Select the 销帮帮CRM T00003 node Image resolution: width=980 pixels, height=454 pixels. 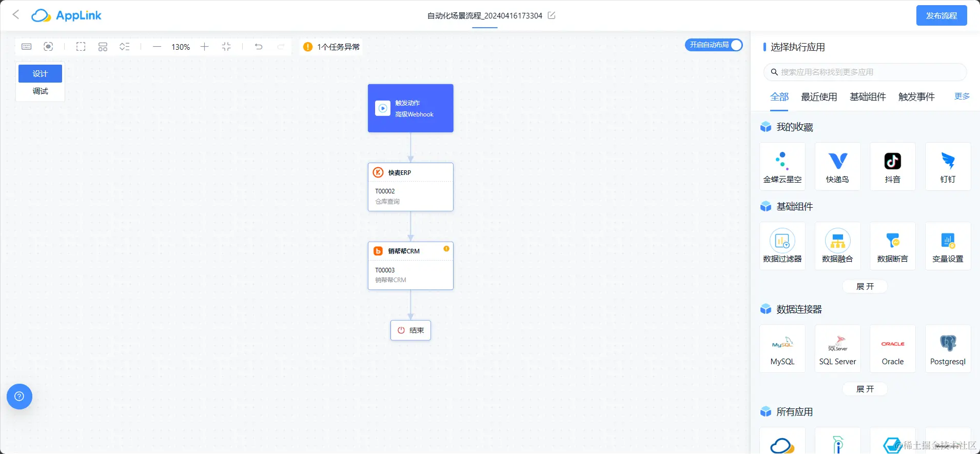click(x=410, y=266)
